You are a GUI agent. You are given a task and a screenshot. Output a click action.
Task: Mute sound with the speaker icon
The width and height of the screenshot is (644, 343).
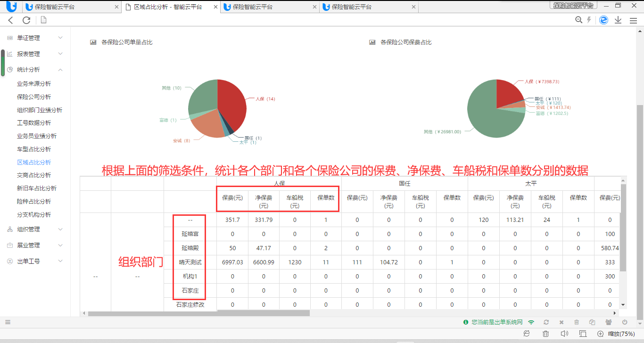point(564,334)
